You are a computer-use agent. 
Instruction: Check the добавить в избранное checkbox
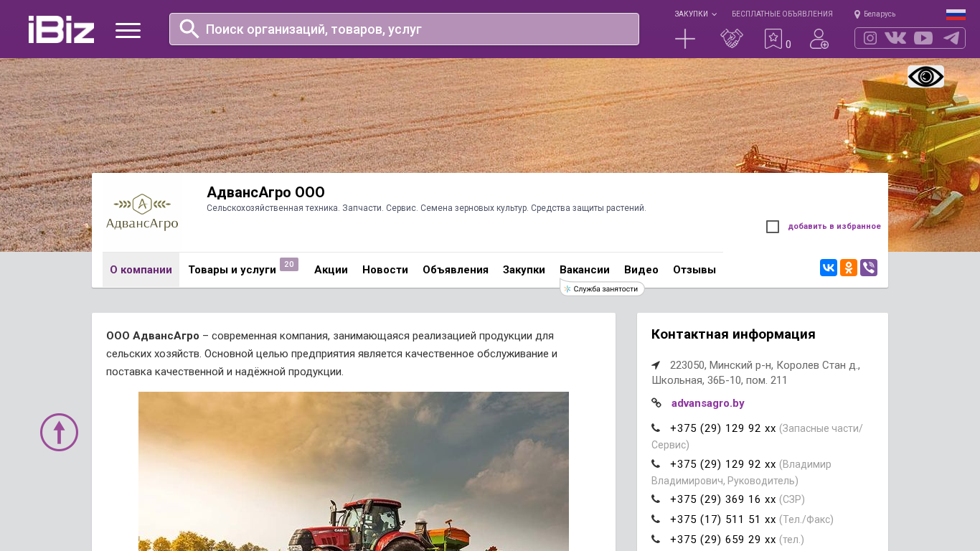point(773,227)
